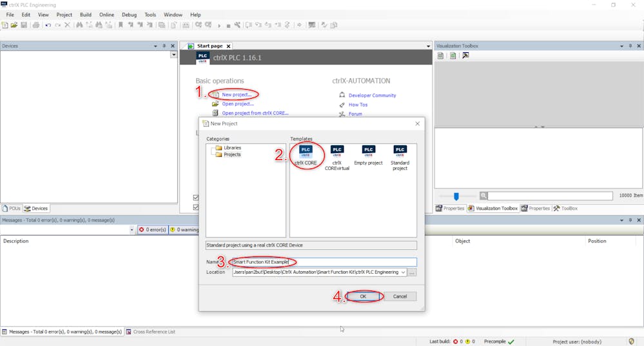Select the Standard project template
644x346 pixels.
(400, 158)
